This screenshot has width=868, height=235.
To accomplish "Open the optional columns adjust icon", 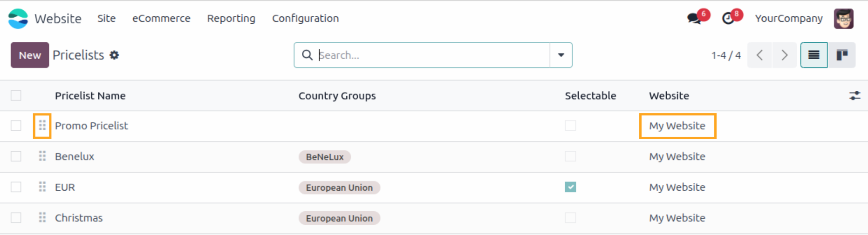I will point(854,96).
